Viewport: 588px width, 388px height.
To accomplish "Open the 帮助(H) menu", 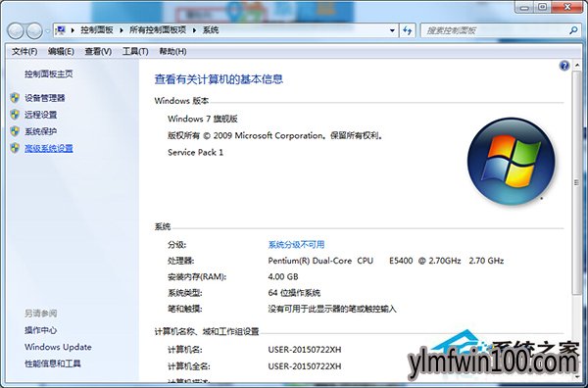I will [x=172, y=51].
